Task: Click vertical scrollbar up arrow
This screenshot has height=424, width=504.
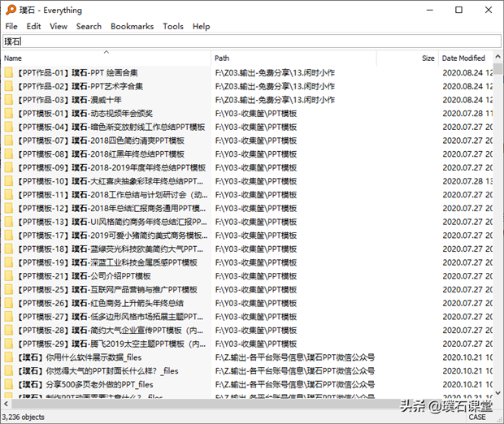Action: click(497, 57)
